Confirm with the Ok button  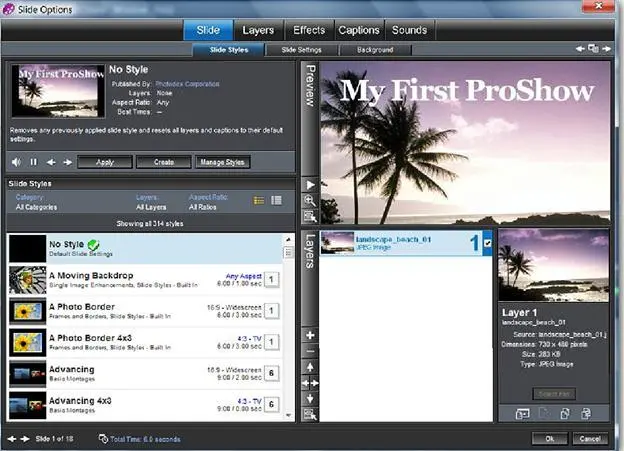point(550,439)
